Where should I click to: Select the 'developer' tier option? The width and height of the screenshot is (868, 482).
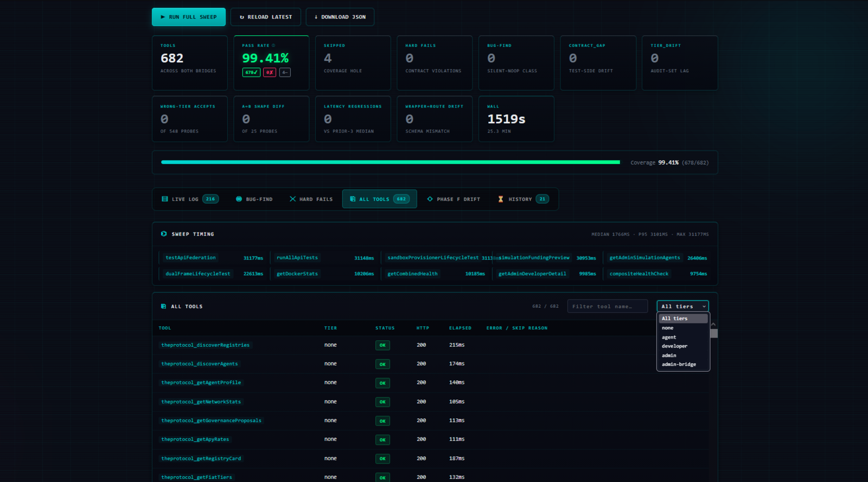(x=683, y=346)
